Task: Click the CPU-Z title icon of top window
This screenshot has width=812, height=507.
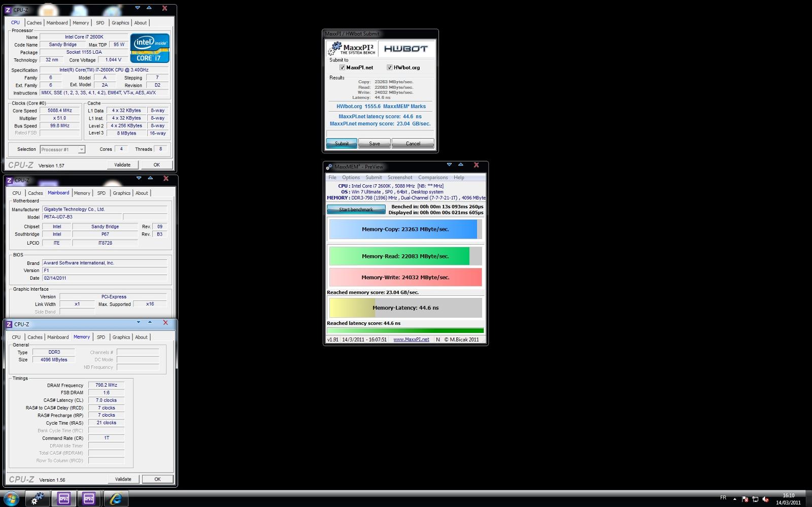Action: click(8, 9)
